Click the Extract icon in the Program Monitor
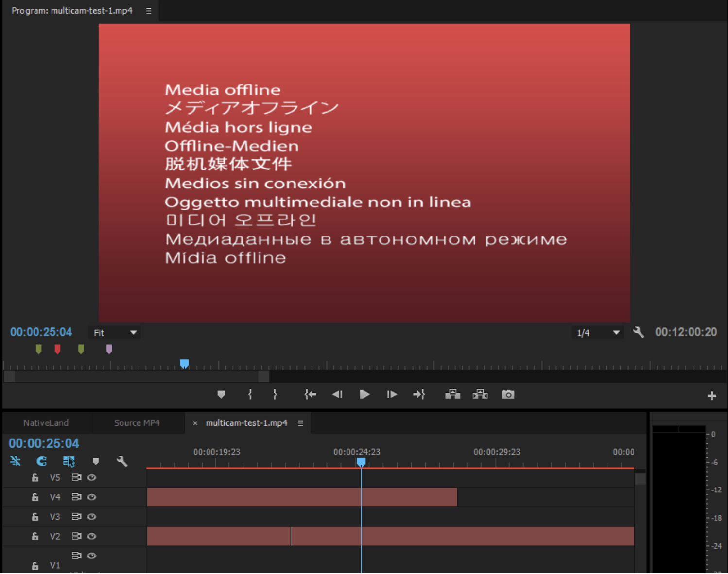 pos(480,394)
